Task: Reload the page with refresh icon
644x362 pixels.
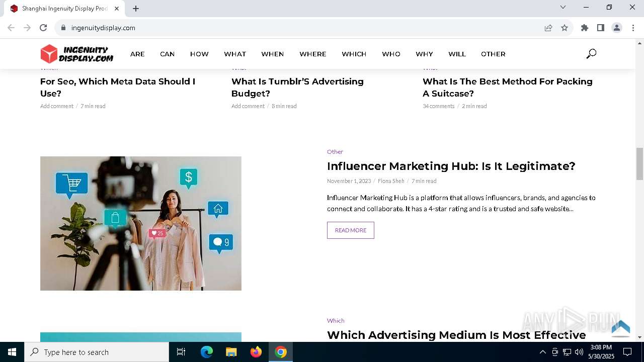Action: (43, 28)
